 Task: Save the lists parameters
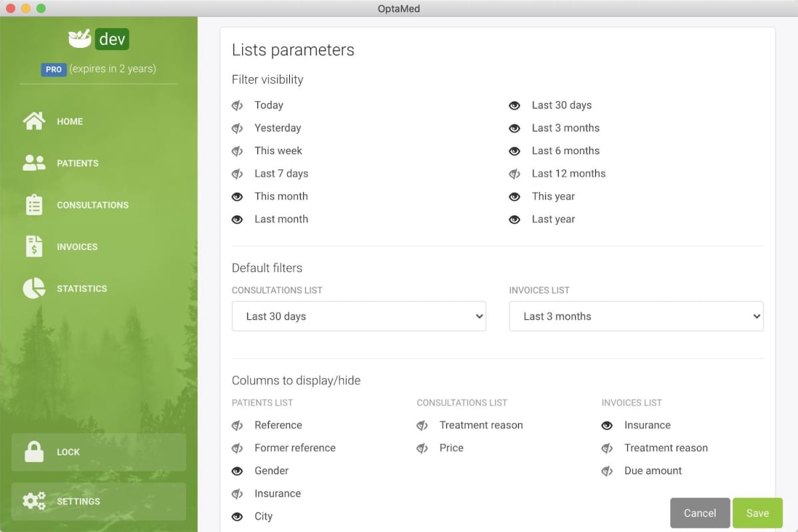[757, 513]
